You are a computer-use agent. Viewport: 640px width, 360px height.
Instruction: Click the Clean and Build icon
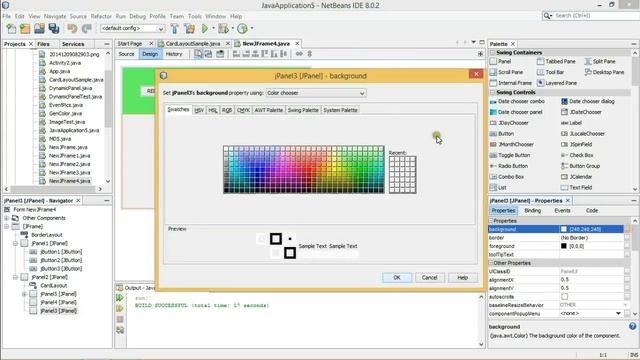pyautogui.click(x=189, y=29)
